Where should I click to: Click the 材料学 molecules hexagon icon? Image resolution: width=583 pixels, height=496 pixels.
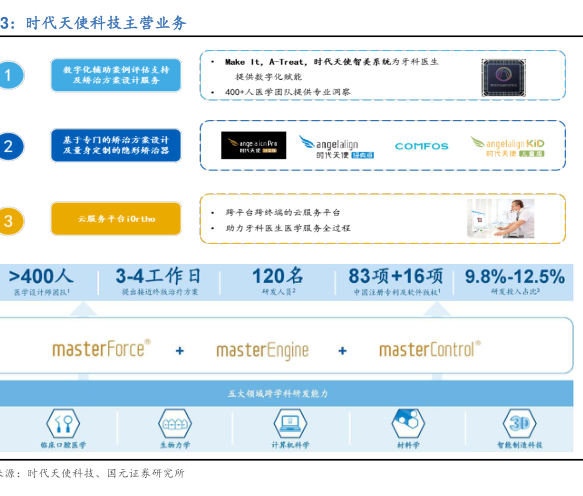click(408, 423)
